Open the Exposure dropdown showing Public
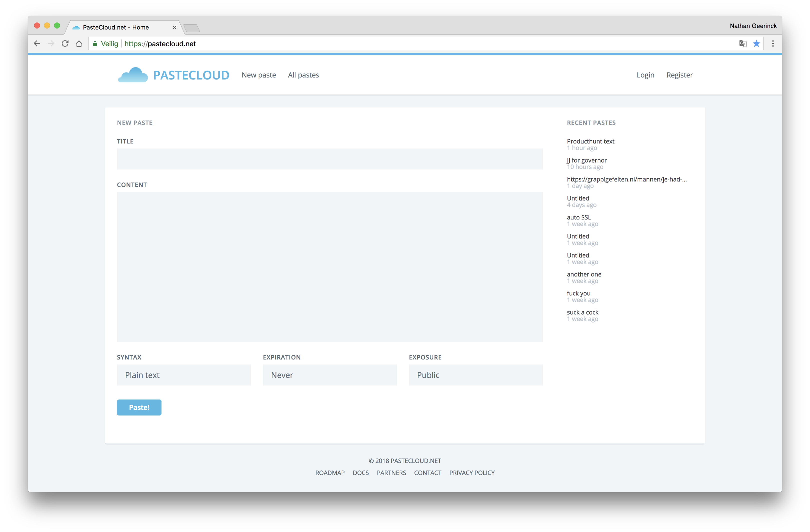Screen dimensions: 810x532 click(475, 375)
